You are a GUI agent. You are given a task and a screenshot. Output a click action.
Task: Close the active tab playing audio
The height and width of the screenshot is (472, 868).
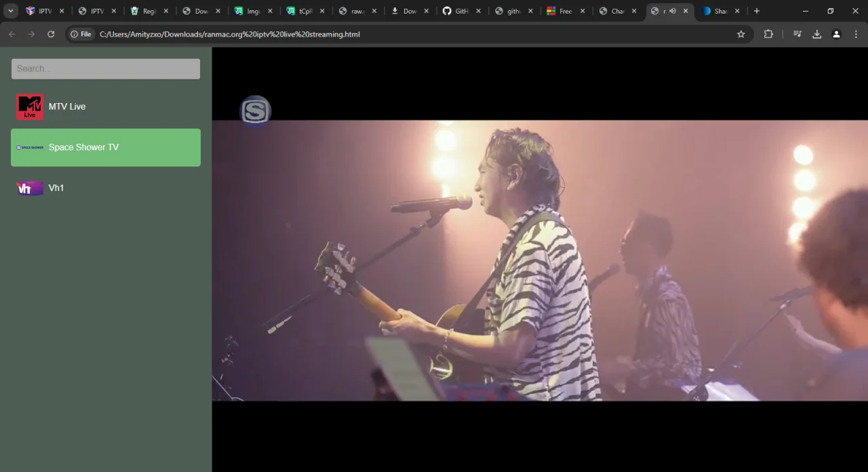[686, 11]
